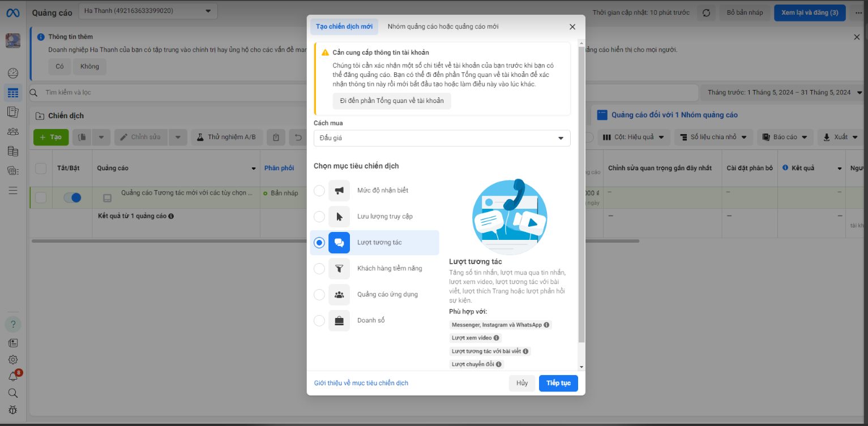Select the Lưu lượng truy cập radio button

[319, 217]
